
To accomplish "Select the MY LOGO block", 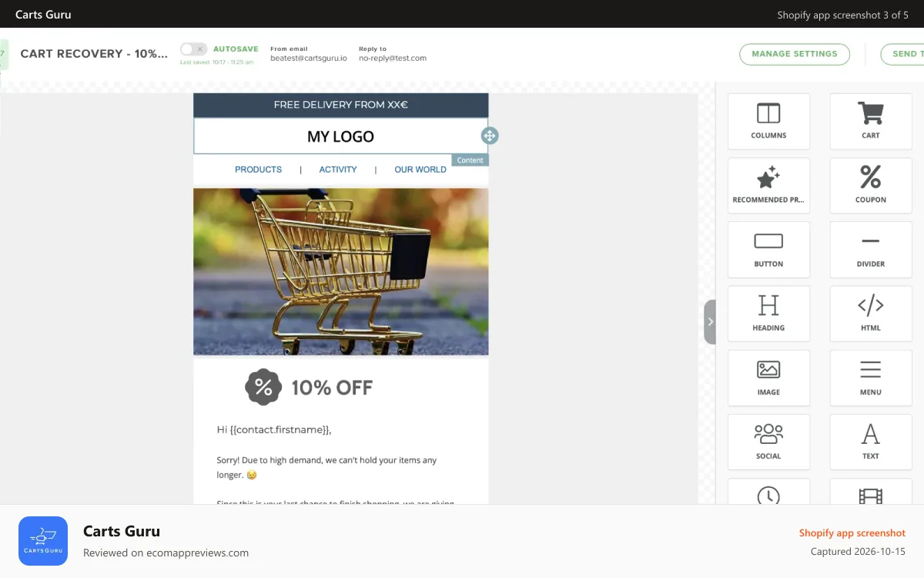I will point(340,136).
